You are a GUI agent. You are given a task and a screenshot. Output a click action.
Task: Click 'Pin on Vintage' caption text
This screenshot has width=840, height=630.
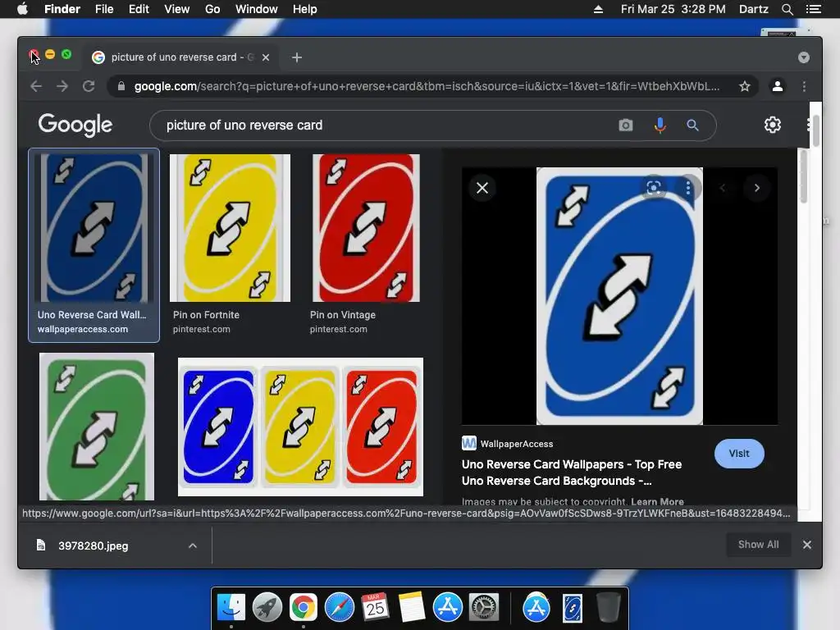point(343,315)
